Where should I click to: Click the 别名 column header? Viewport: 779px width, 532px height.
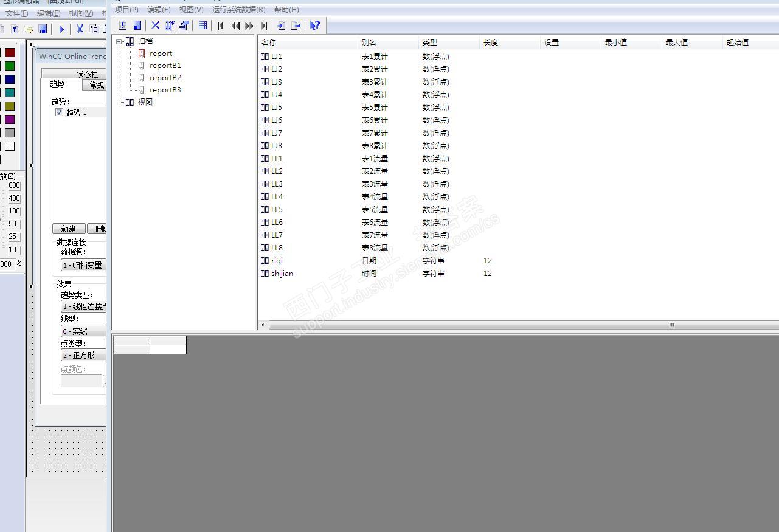(389, 43)
